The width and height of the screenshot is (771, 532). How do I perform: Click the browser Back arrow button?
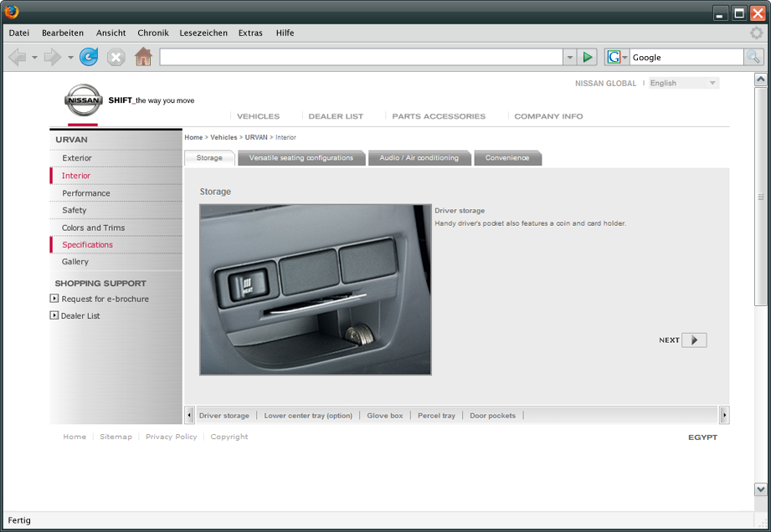coord(17,57)
